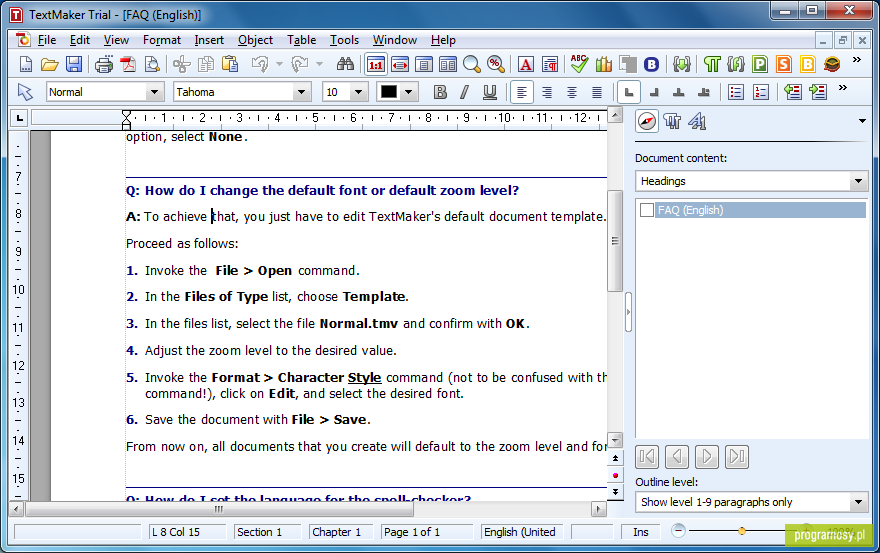Click the red letter A character format icon

point(525,65)
